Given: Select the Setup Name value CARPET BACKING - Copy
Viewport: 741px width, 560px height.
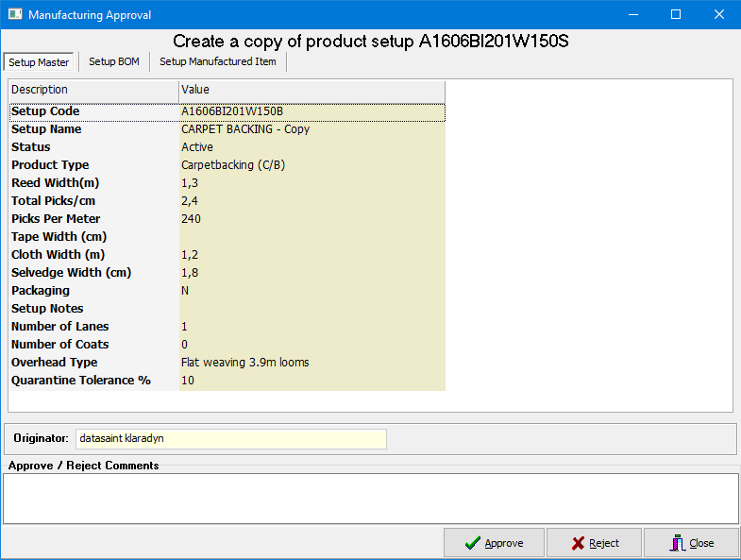Looking at the screenshot, I should [245, 129].
